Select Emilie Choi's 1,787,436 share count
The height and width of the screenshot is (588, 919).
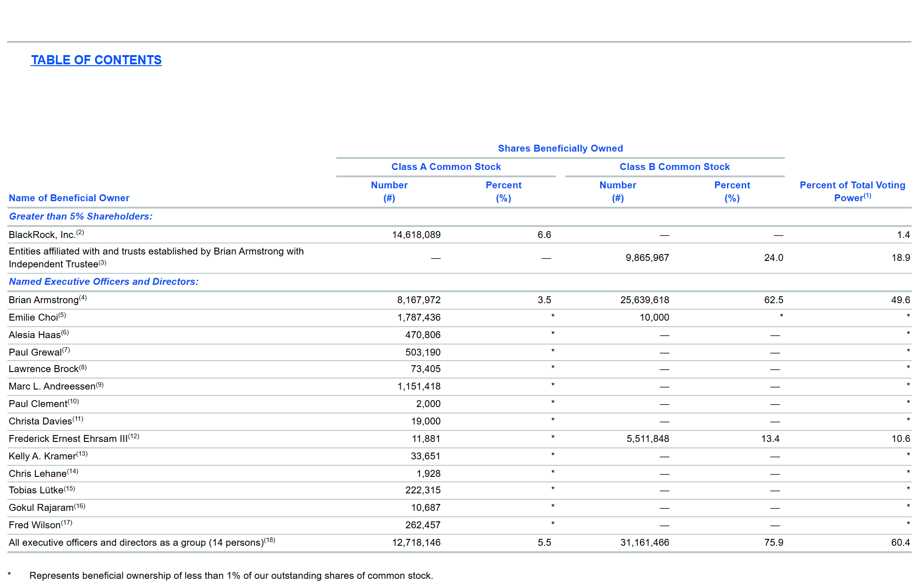coord(419,317)
